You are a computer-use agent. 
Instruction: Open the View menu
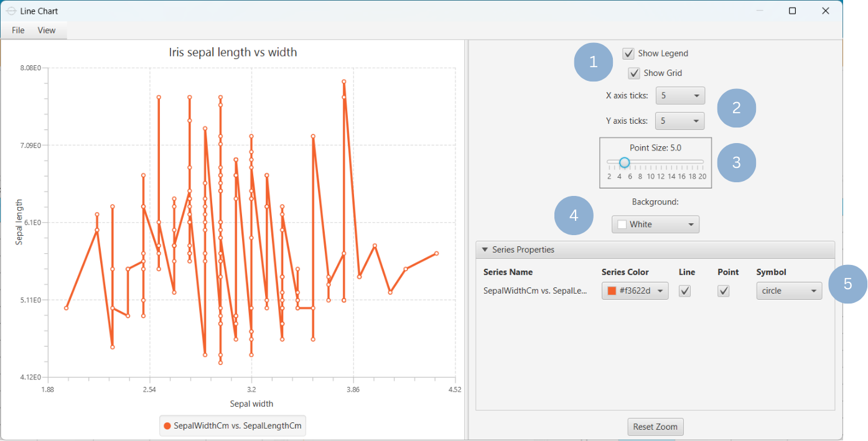(x=46, y=30)
